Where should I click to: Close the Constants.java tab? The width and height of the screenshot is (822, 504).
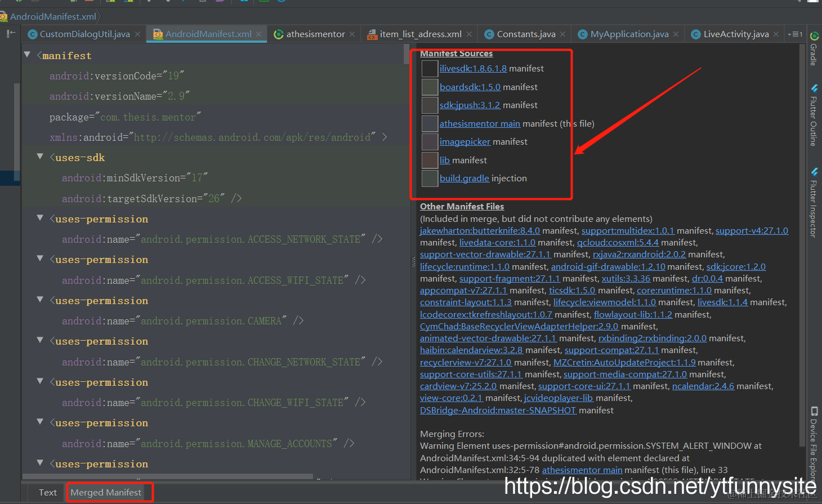pos(562,34)
